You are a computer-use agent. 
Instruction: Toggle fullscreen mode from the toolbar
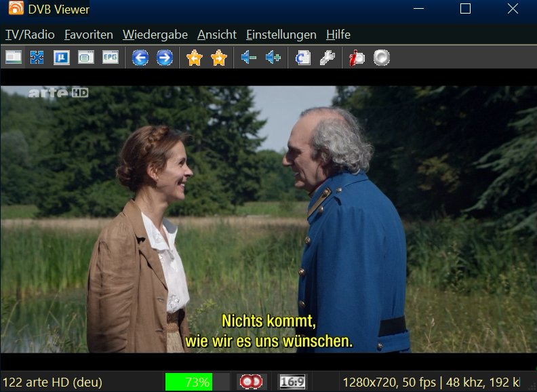pyautogui.click(x=37, y=58)
